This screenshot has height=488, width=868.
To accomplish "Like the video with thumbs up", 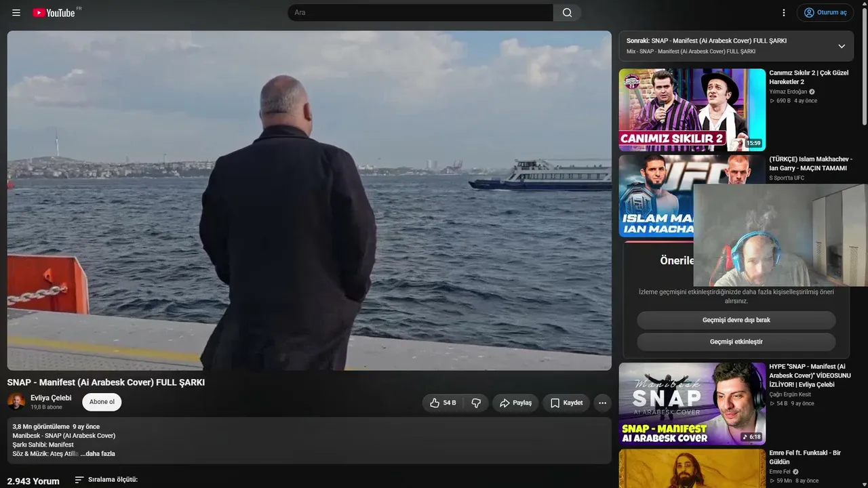I will (443, 403).
